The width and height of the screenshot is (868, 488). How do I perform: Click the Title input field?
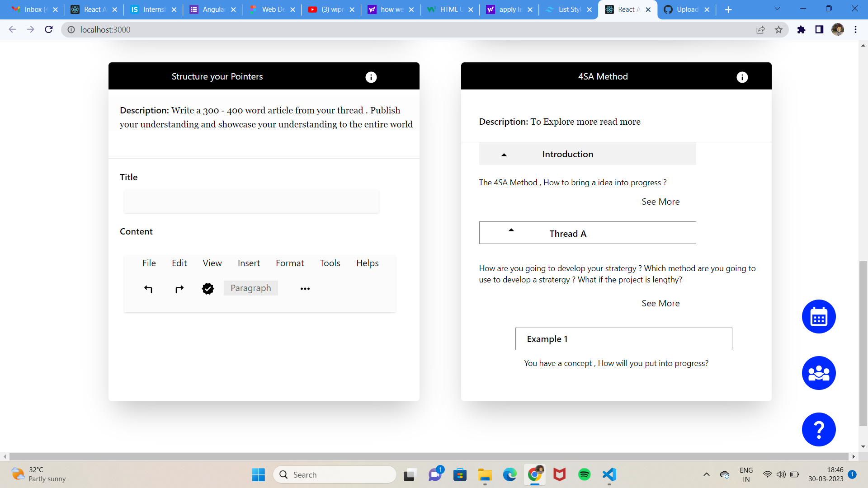(x=251, y=202)
